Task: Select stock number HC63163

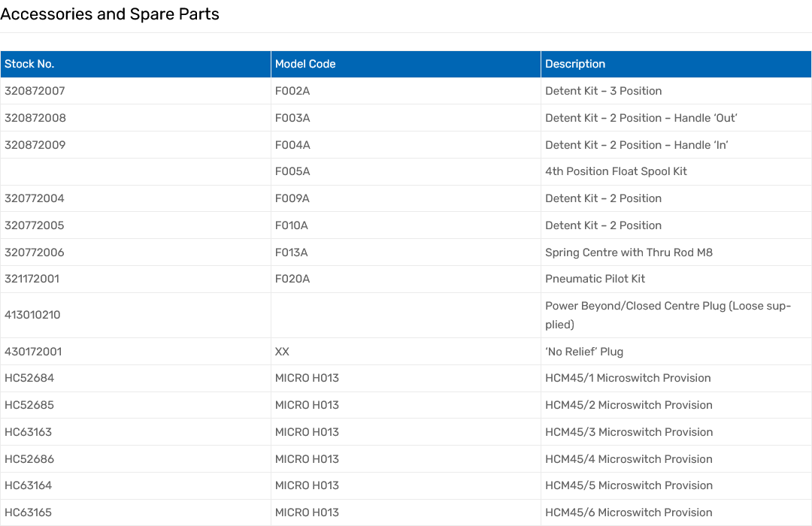Action: (x=29, y=432)
